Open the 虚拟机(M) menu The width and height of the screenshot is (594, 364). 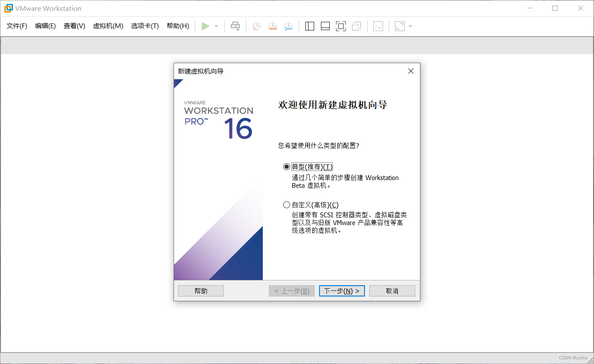pyautogui.click(x=108, y=26)
